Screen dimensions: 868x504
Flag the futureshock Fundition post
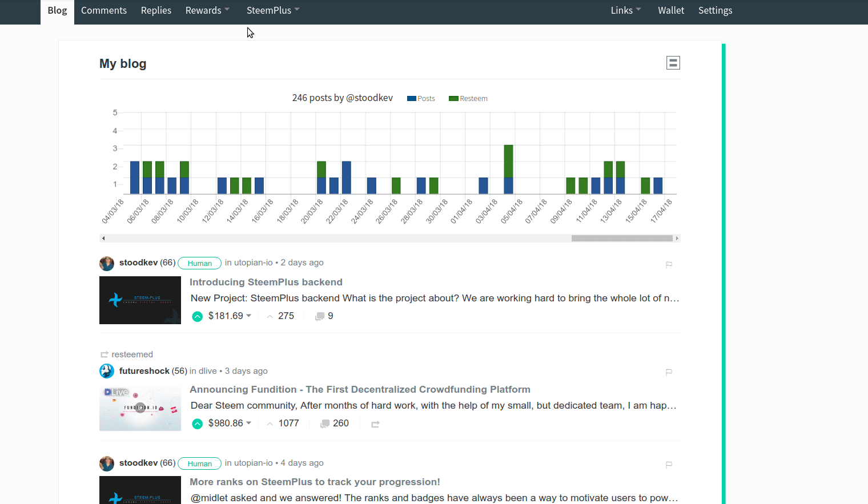click(x=669, y=372)
